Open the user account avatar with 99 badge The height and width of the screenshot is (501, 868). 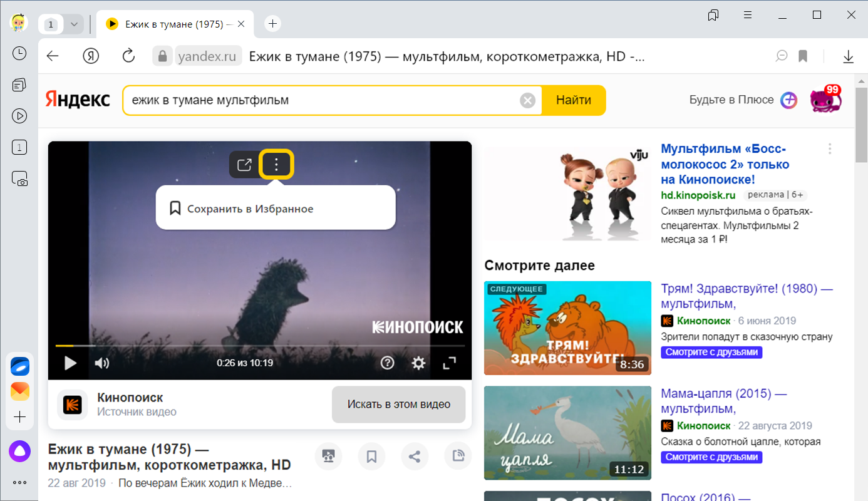pos(826,100)
